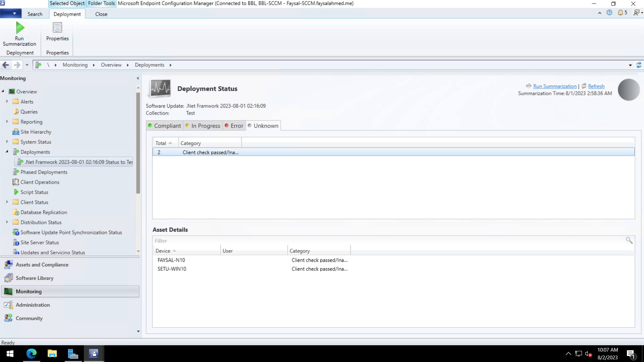Screen dimensions: 644x362
Task: Open the notifications bell icon
Action: pyautogui.click(x=621, y=13)
